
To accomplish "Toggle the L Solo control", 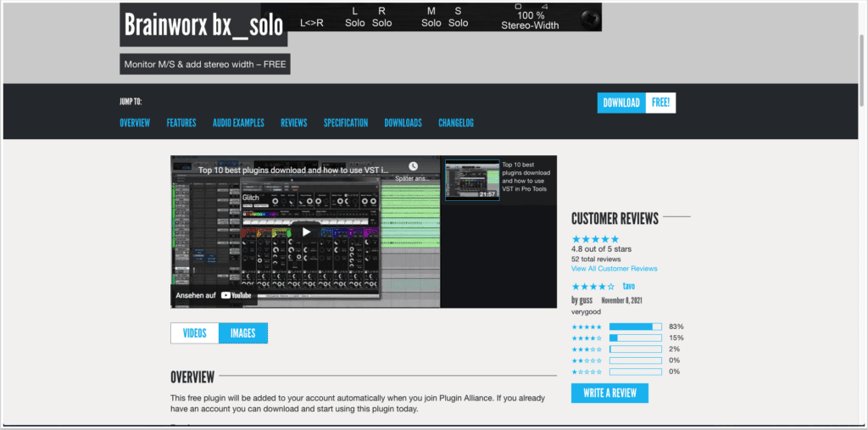I will (355, 17).
